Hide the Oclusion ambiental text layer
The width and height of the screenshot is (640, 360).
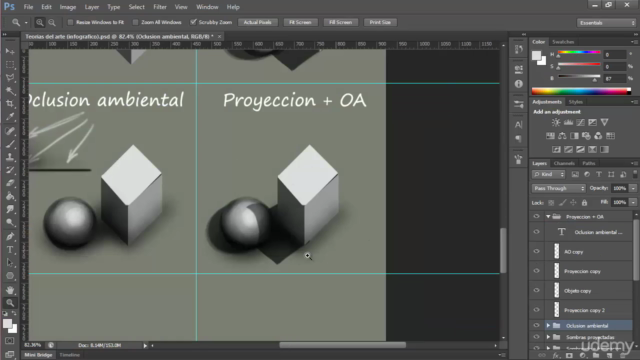pyautogui.click(x=536, y=232)
